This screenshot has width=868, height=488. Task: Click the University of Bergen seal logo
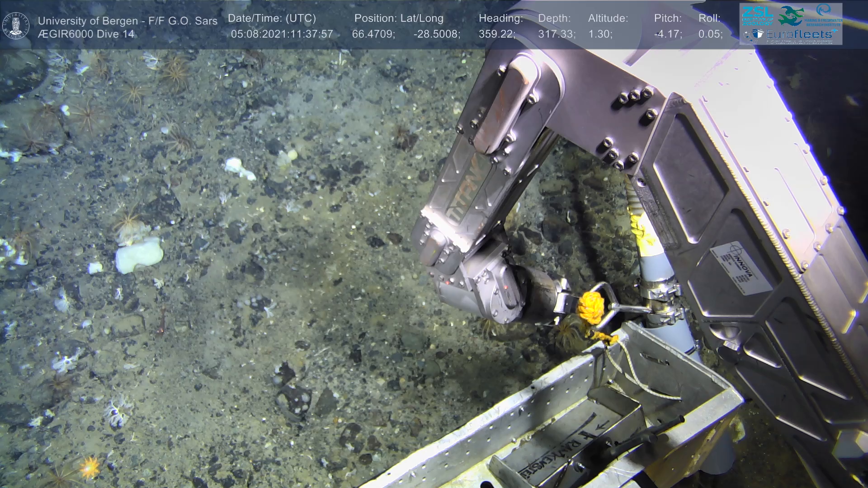[16, 26]
